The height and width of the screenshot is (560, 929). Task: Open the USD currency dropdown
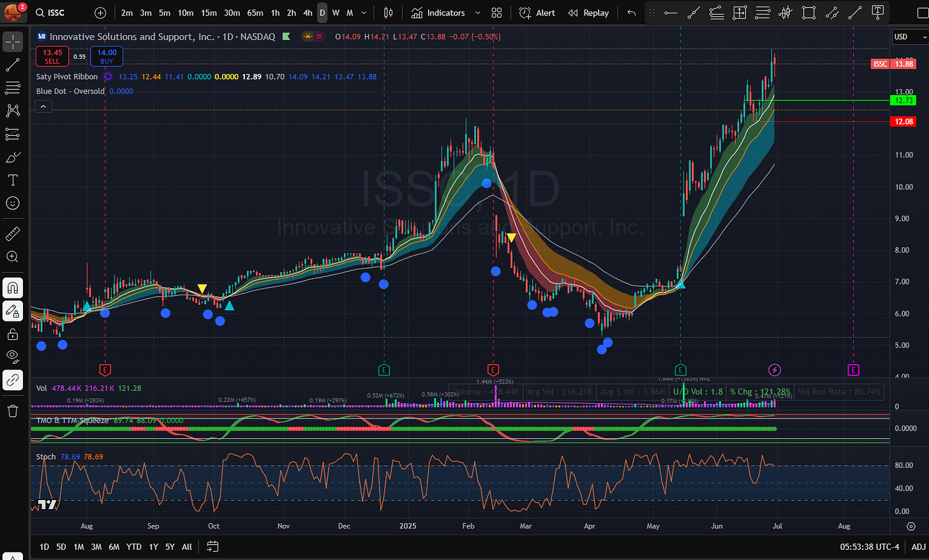pyautogui.click(x=909, y=37)
